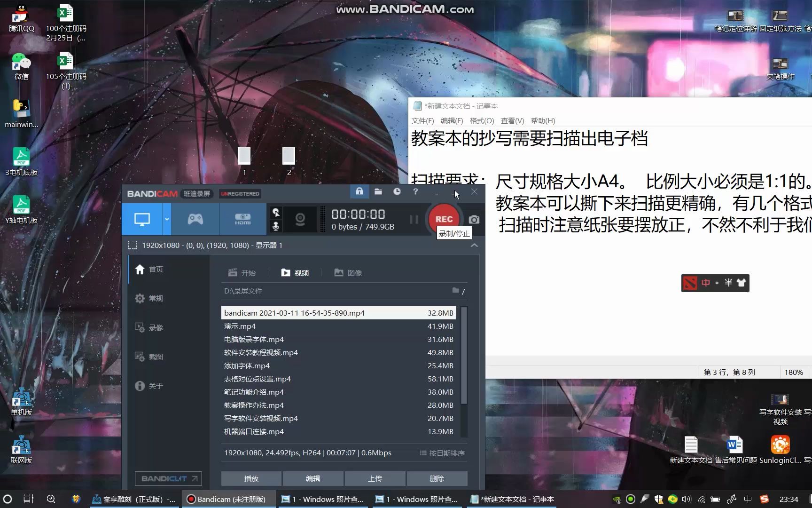Switch to HDMI device recording mode

242,219
